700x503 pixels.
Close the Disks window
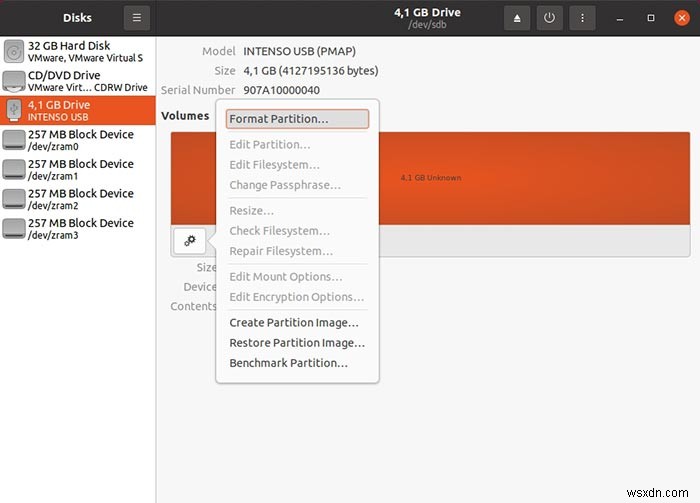pos(682,18)
